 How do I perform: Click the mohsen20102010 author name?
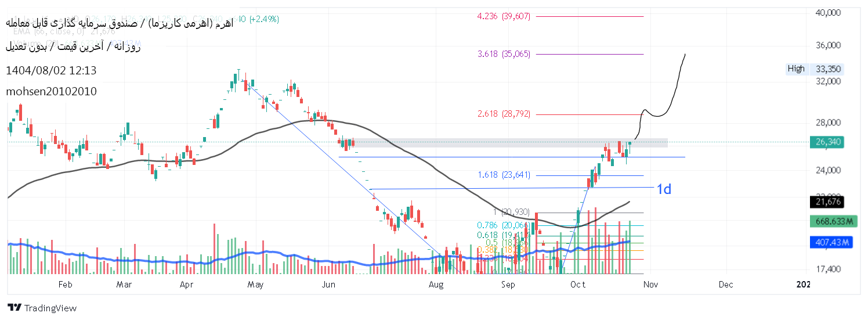[51, 92]
